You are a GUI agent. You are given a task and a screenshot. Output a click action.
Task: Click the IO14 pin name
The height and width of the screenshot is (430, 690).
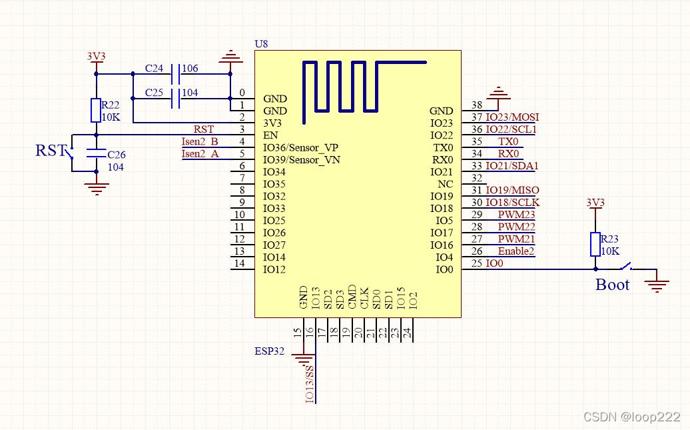coord(274,257)
